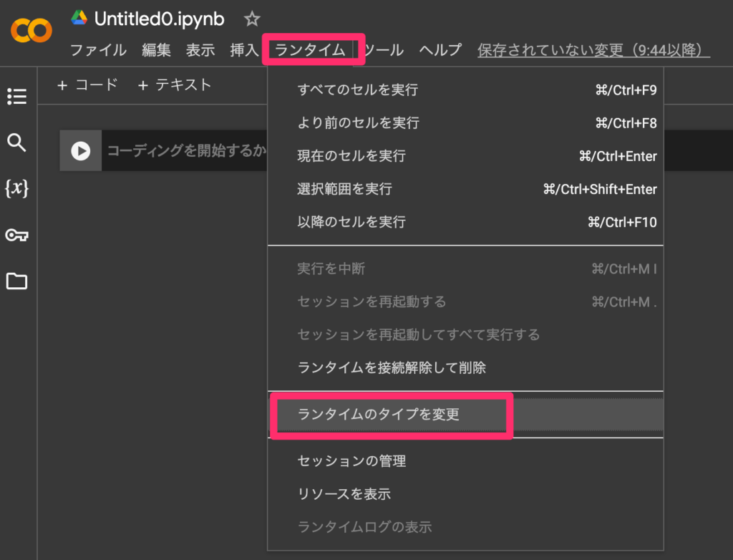Select ランタイムを接続解除して削除 option
The image size is (733, 560).
(391, 368)
